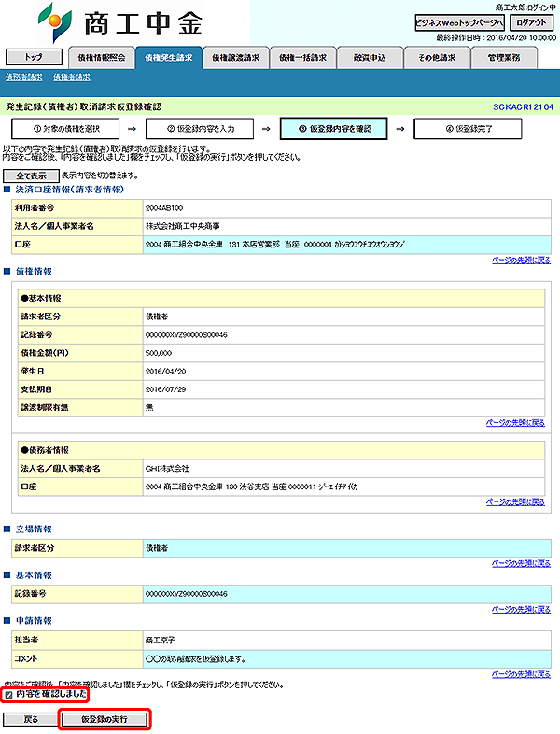560x734 pixels.
Task: Click the トップ button
Action: (34, 57)
